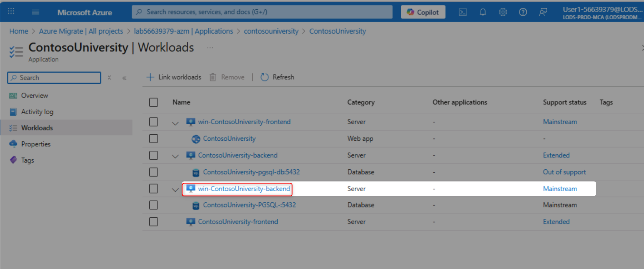The height and width of the screenshot is (269, 644).
Task: Click Link workloads
Action: point(174,77)
